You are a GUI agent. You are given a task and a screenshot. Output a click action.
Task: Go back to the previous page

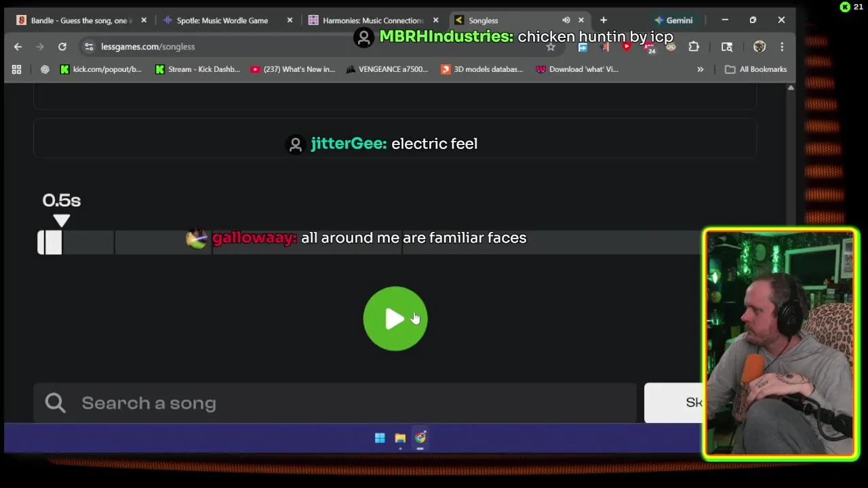pyautogui.click(x=18, y=47)
